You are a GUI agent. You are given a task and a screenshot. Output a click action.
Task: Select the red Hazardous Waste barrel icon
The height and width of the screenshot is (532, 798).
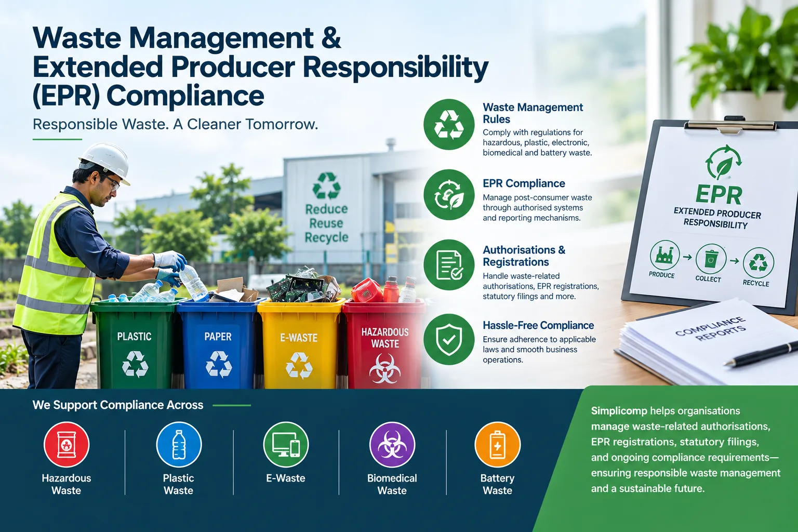(x=66, y=445)
